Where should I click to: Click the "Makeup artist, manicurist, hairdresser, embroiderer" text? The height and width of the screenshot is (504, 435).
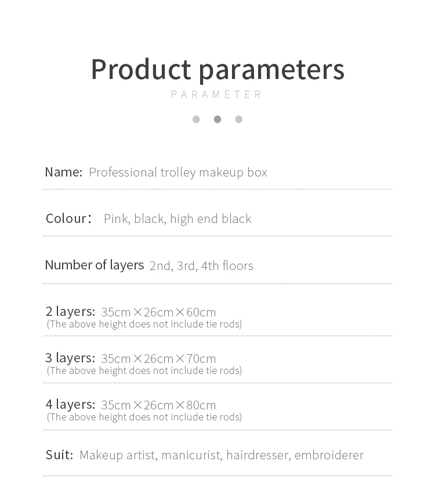pos(222,455)
